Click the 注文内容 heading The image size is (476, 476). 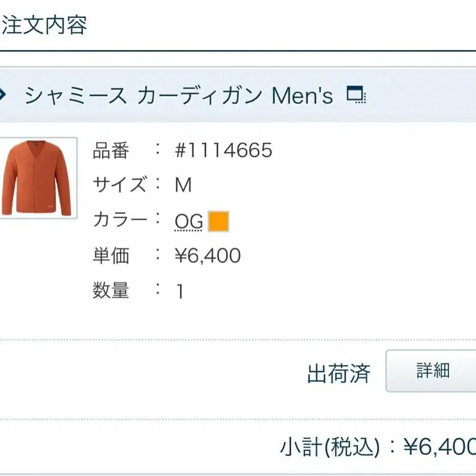[44, 25]
